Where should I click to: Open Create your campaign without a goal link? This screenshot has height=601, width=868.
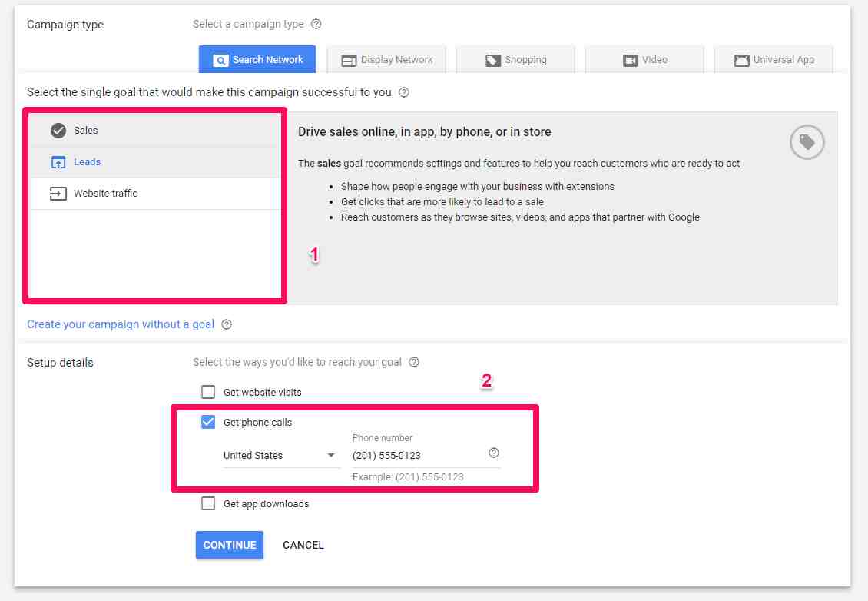tap(121, 324)
